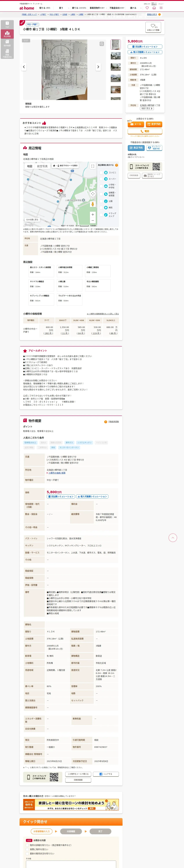Screen dimensions: 184x868
Task: Click 印刷用画面 button in right sidebar
Action: click(x=134, y=176)
